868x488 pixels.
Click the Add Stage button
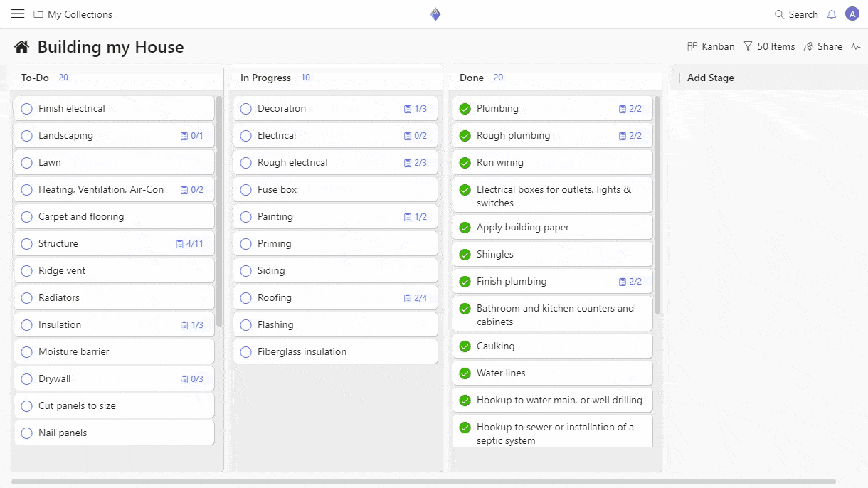click(x=704, y=78)
